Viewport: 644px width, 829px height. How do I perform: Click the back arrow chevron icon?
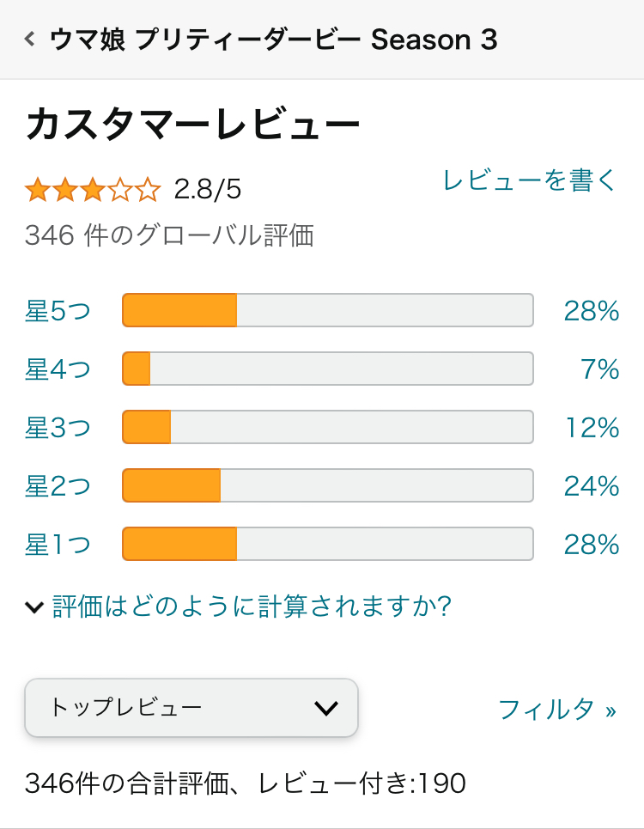(x=30, y=40)
